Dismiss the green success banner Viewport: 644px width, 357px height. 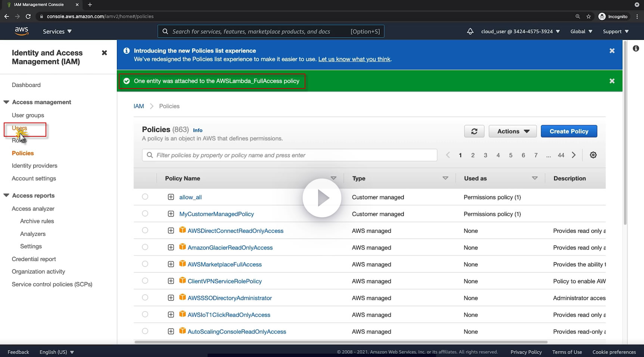[x=612, y=81]
